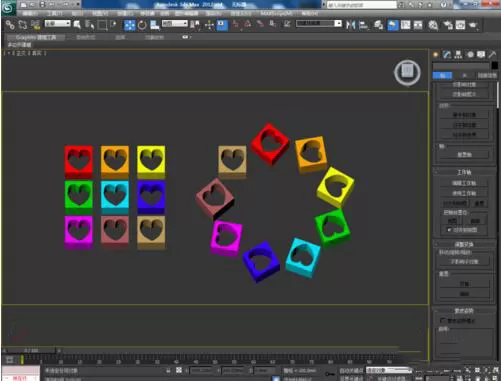Enable the 对齐到视图 checkbox
This screenshot has width=501, height=381.
pyautogui.click(x=449, y=230)
